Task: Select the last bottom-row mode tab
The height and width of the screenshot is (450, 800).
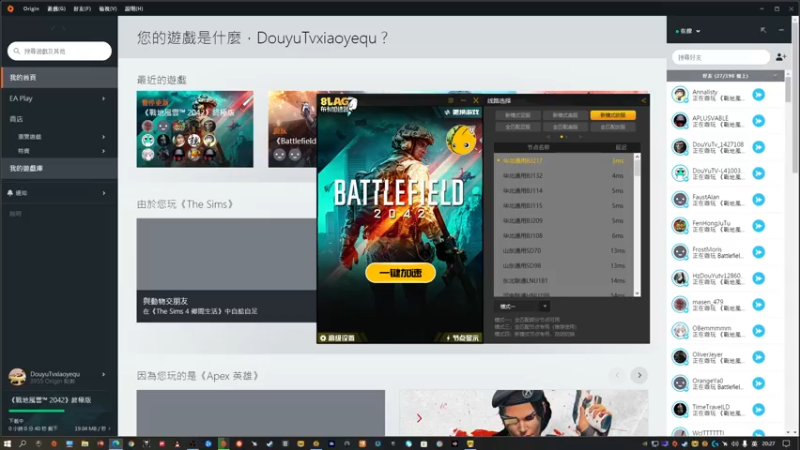Action: point(613,127)
